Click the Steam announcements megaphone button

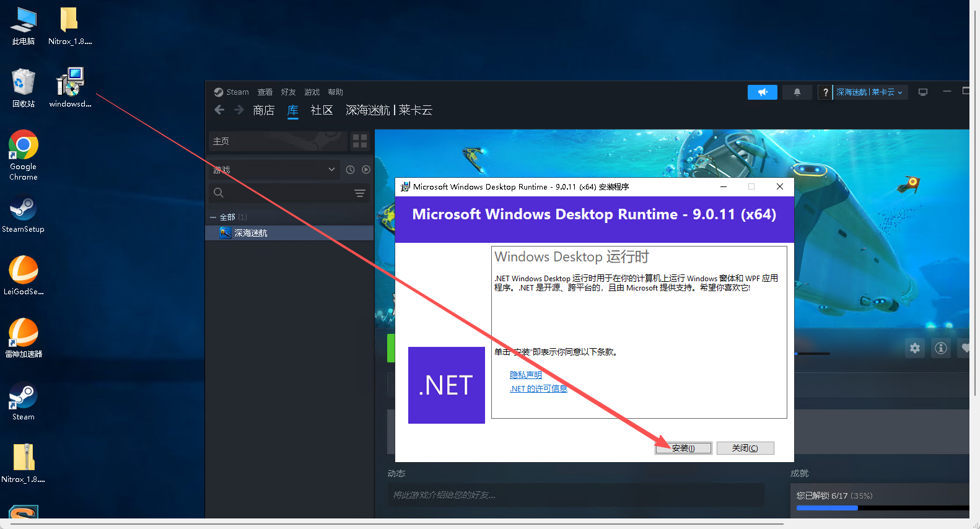coord(762,92)
